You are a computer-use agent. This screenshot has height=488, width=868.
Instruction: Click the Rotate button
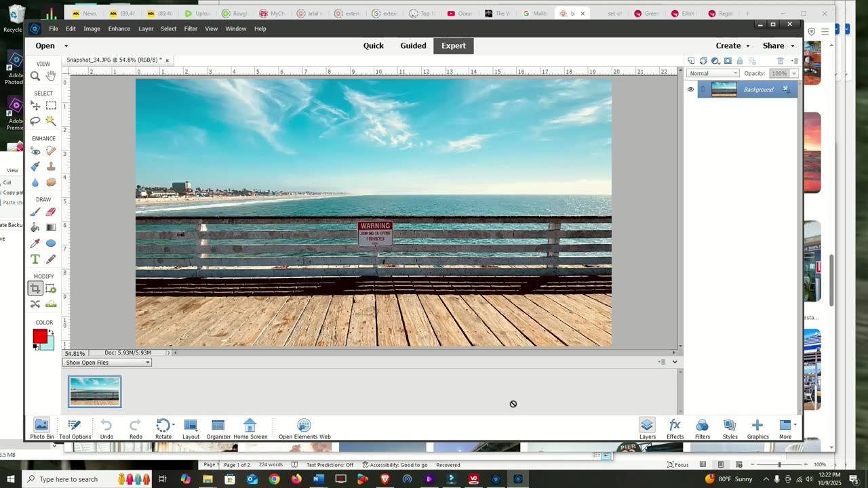point(163,429)
